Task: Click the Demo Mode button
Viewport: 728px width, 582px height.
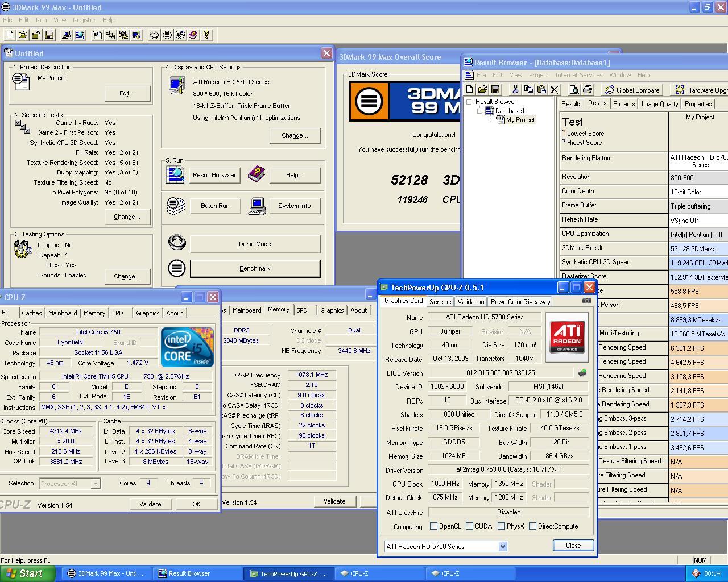Action: 255,244
